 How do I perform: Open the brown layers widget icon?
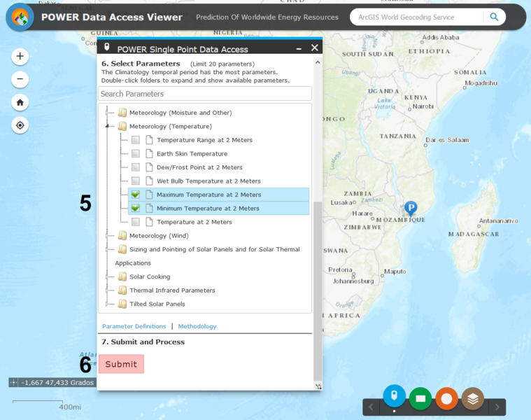(x=473, y=399)
